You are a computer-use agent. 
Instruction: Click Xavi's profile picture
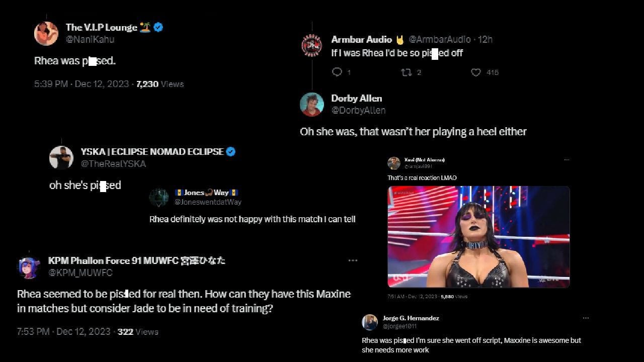click(394, 162)
